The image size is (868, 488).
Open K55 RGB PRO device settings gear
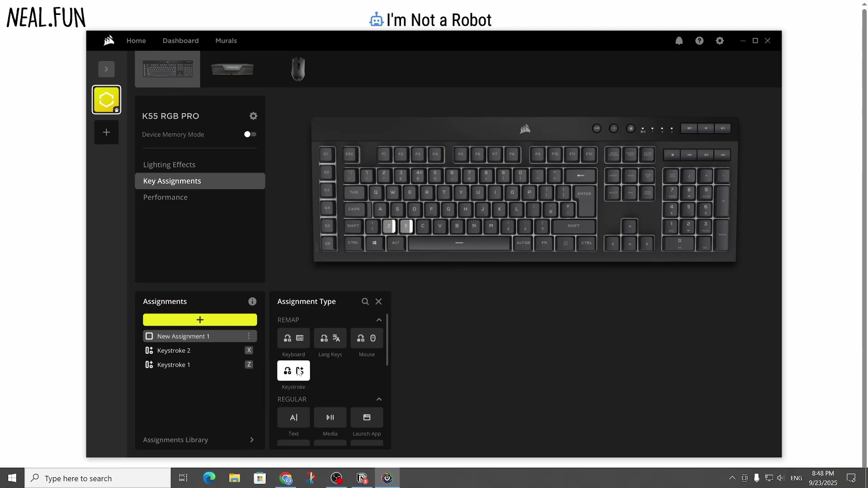point(253,116)
